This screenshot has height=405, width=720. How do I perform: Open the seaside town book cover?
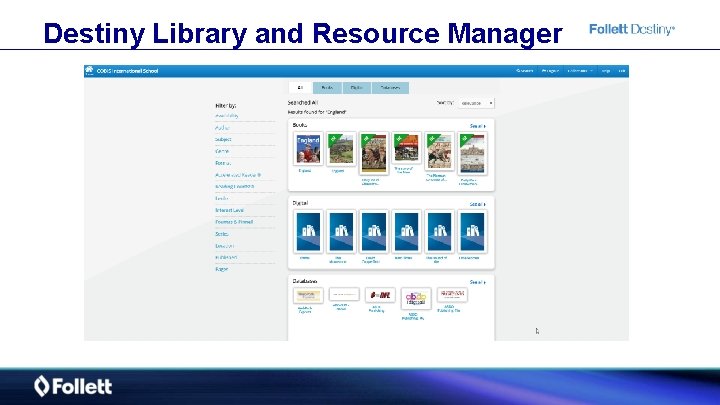[x=472, y=153]
